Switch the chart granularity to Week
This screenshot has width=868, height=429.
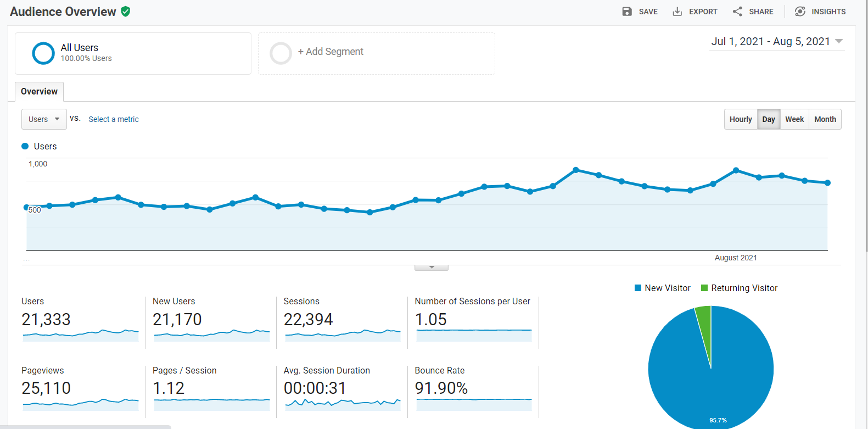[794, 119]
